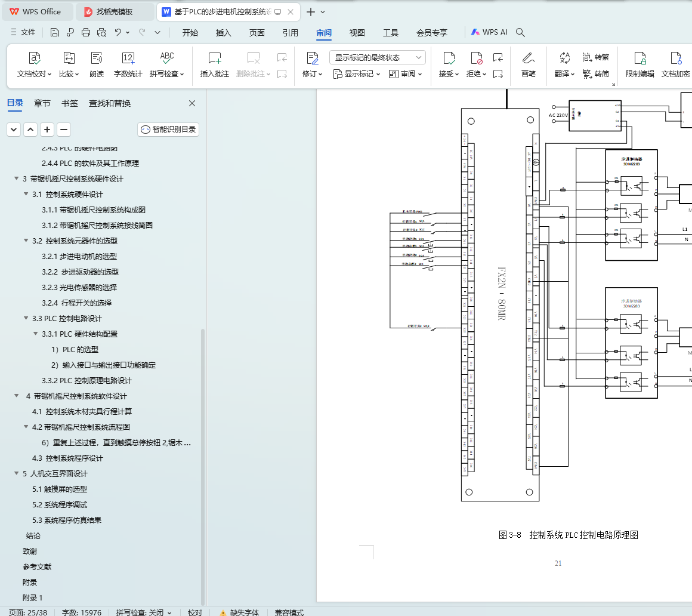Open restrict editing option
The image size is (692, 616).
click(640, 65)
